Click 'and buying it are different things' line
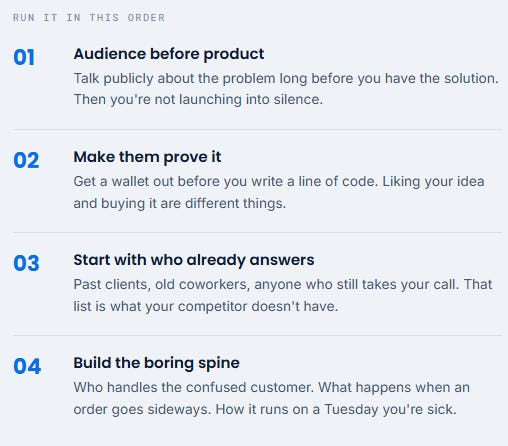Screen dimensions: 508x446 coord(180,203)
